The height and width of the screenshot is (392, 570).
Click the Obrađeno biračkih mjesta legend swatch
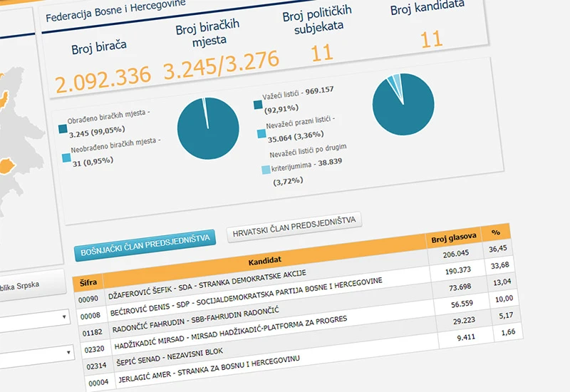[x=63, y=129]
